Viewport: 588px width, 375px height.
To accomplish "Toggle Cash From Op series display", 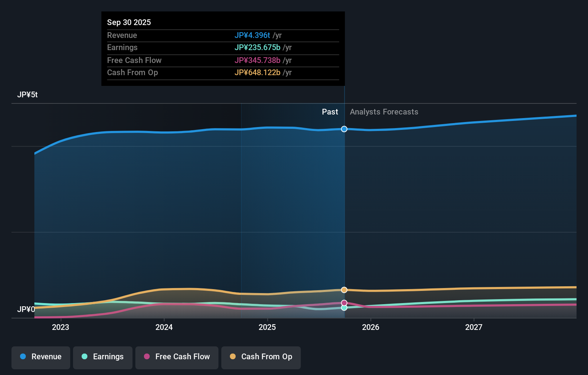I will (261, 357).
